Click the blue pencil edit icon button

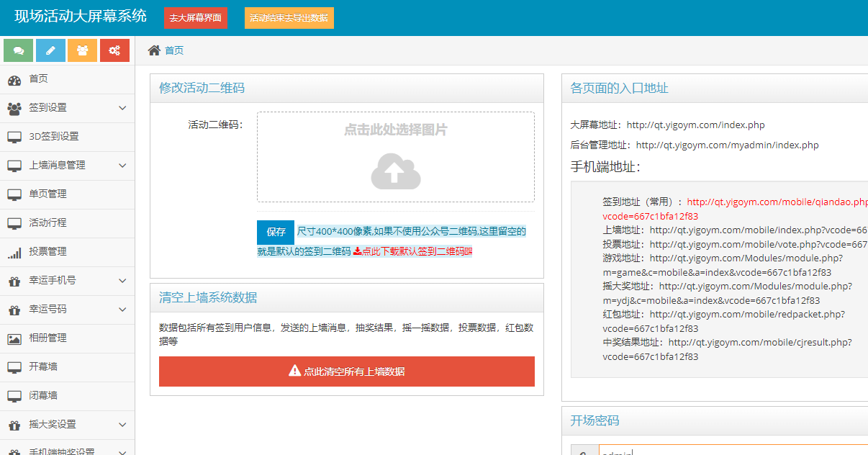pos(50,50)
